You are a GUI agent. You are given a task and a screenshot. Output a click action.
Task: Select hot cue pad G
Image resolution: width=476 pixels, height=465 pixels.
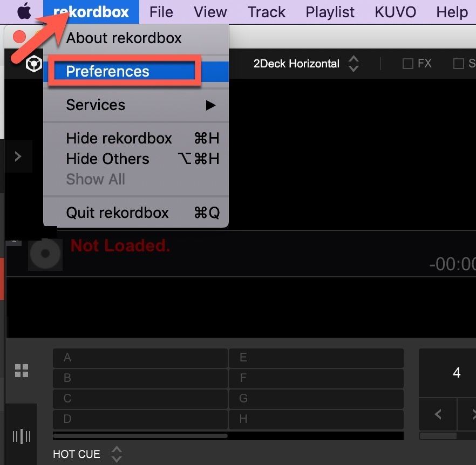click(x=316, y=399)
